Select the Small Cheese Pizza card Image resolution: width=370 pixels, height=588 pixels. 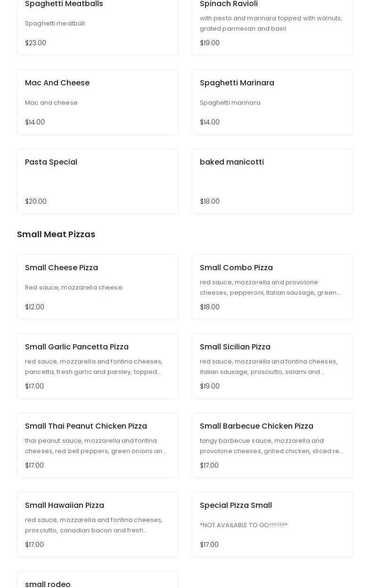coord(98,287)
